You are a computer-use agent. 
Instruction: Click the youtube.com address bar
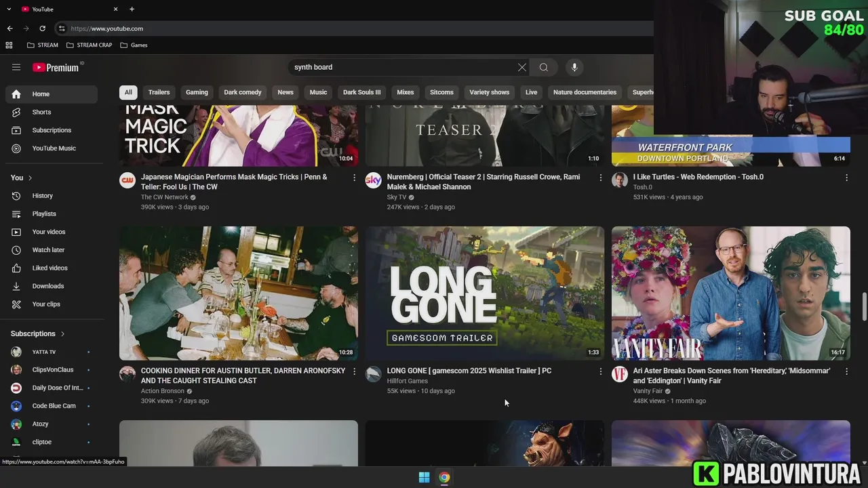click(353, 28)
